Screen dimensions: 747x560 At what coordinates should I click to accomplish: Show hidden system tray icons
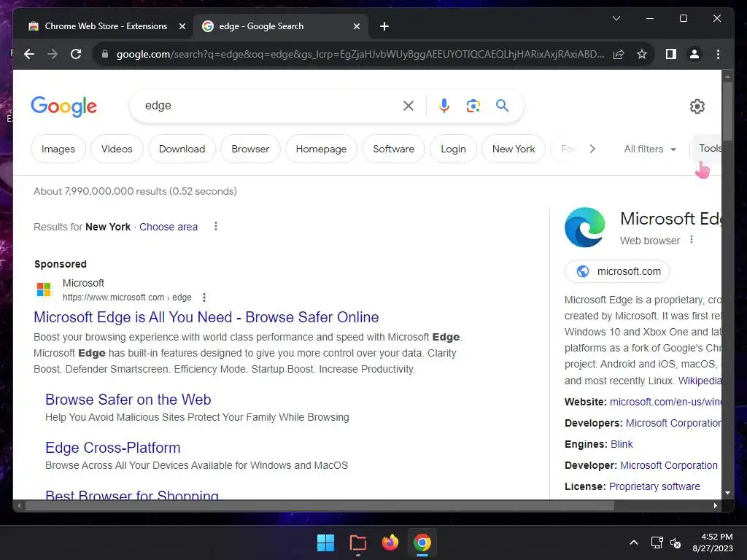(634, 542)
